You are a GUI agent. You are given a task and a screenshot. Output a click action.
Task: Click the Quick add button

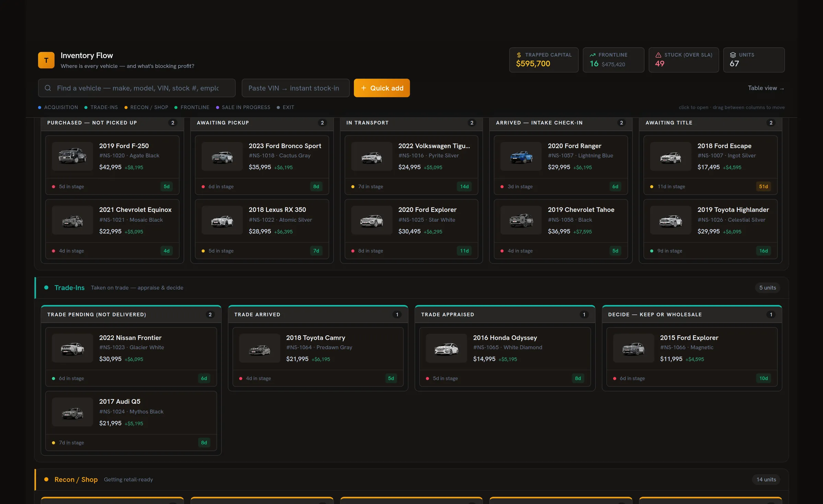tap(382, 88)
